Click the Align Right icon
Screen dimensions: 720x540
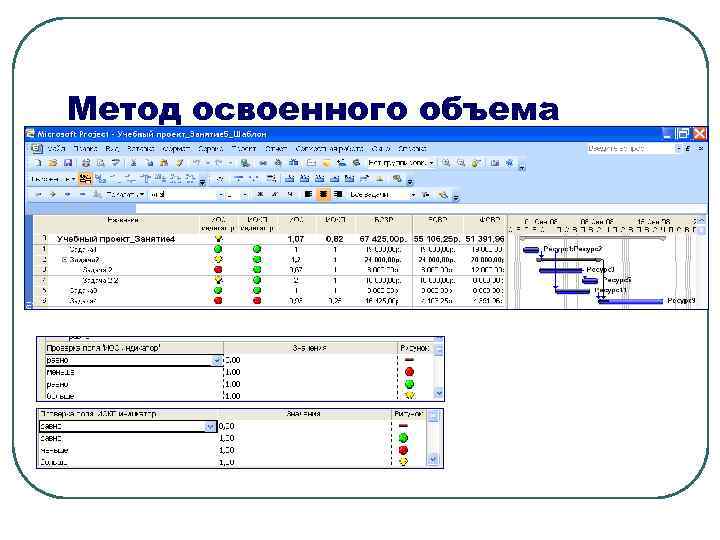tap(338, 195)
